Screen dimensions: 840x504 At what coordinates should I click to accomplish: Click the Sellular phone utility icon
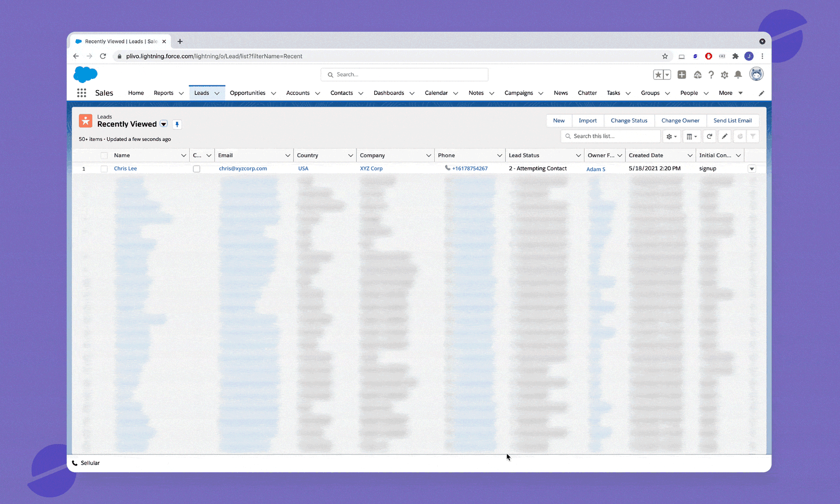75,463
